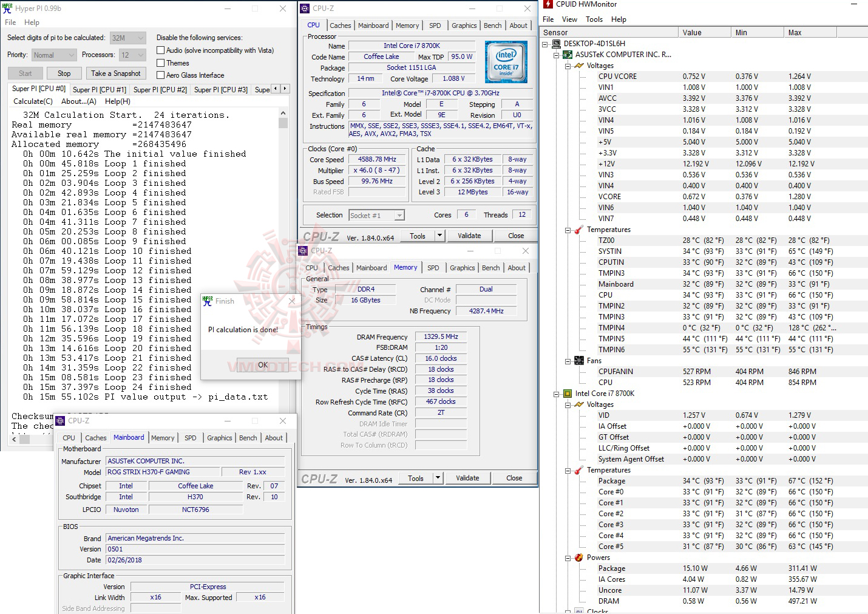868x614 pixels.
Task: Toggle the Themes service checkbox
Action: (161, 63)
